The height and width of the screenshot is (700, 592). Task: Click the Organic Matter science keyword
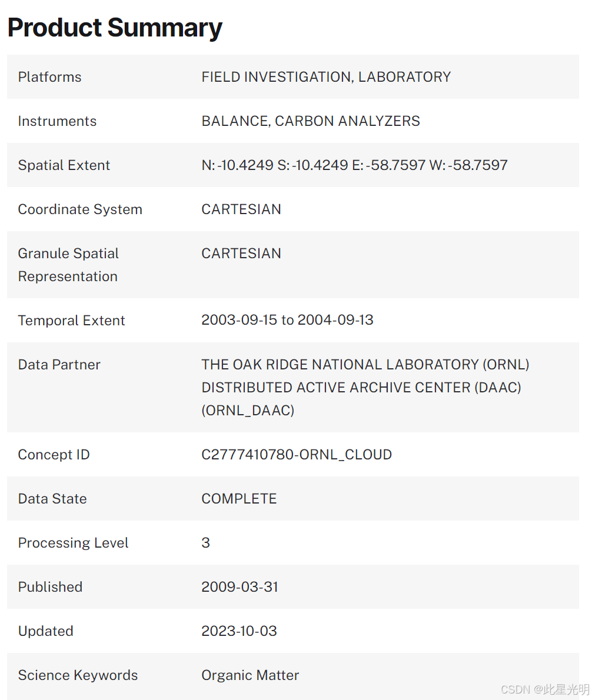(x=250, y=675)
